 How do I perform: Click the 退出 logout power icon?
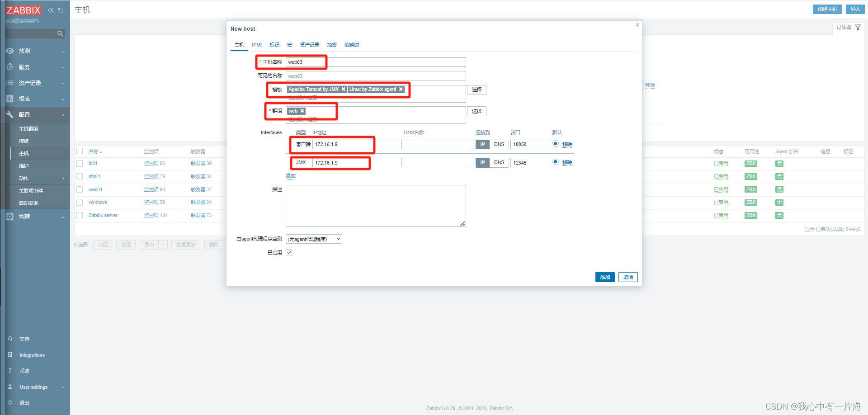click(x=10, y=402)
